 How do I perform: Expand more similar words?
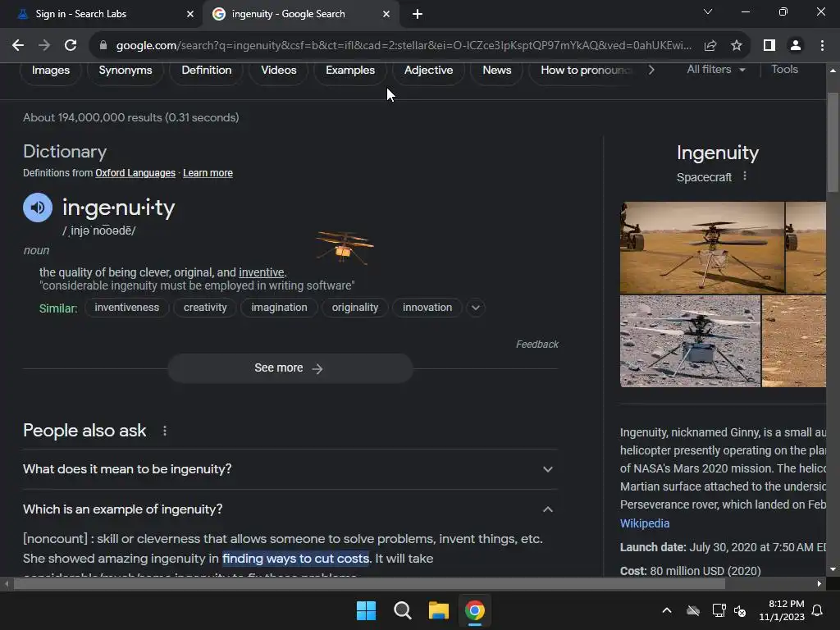pos(476,308)
